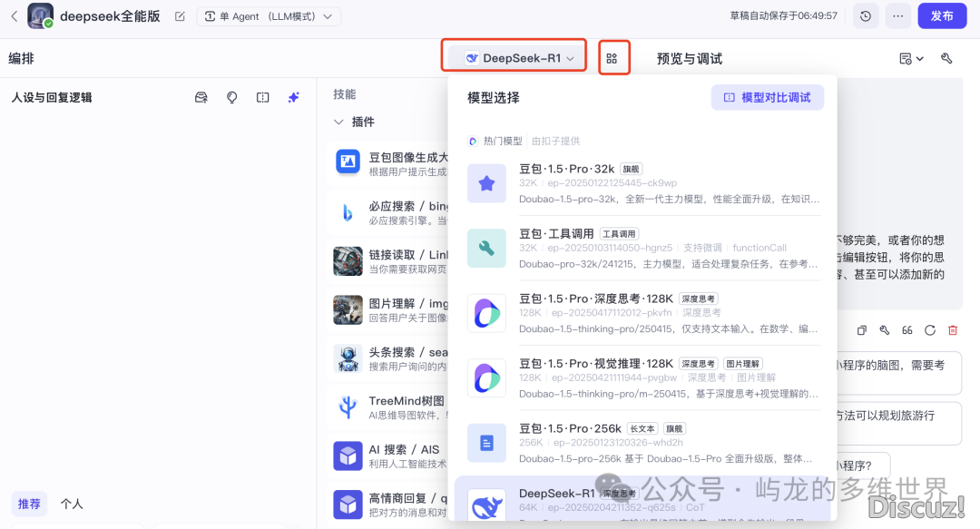Click the 高情商回复 plugin cube icon
Viewport: 980px width, 529px height.
tap(348, 505)
